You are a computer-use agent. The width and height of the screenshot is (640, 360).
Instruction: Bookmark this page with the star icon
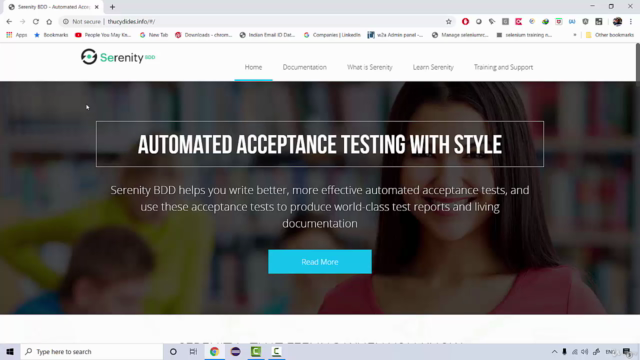(x=449, y=22)
